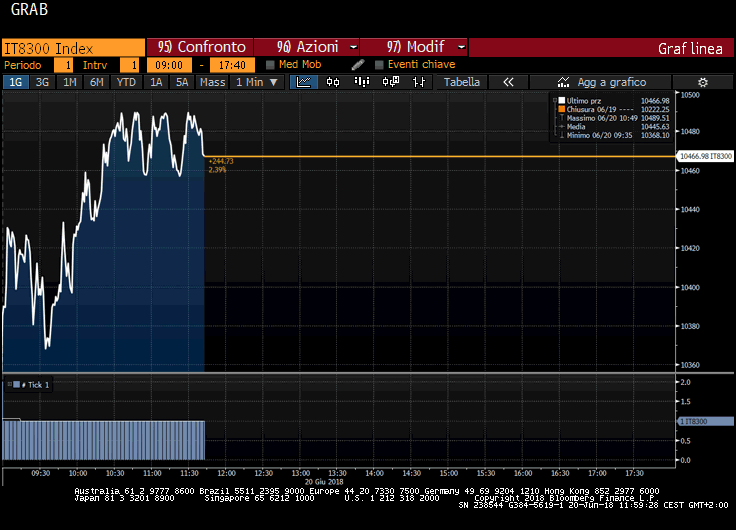Click the double left chevron collapse icon
736x530 pixels.
508,82
